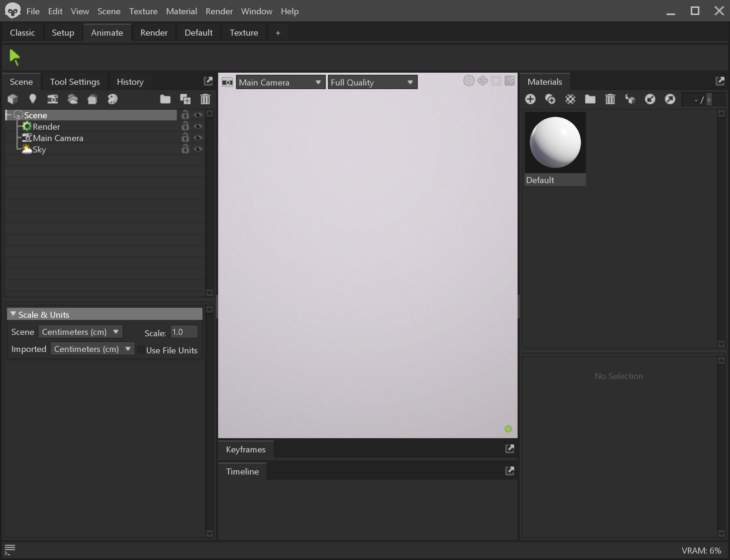730x560 pixels.
Task: Toggle lock on Main Camera row
Action: click(x=185, y=138)
